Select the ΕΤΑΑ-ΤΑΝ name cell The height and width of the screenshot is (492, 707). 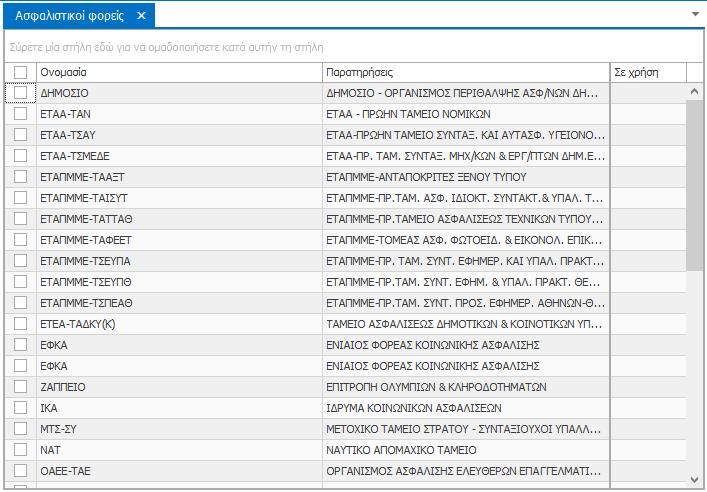point(179,114)
